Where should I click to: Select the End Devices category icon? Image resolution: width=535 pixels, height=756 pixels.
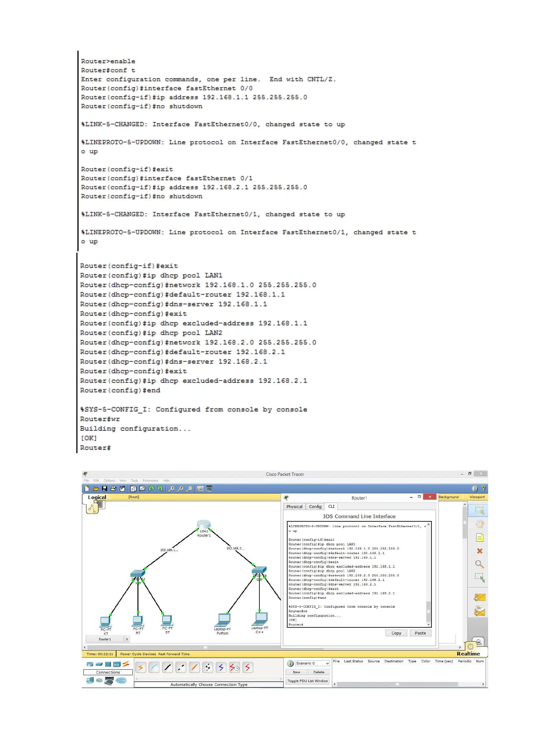coord(90,680)
